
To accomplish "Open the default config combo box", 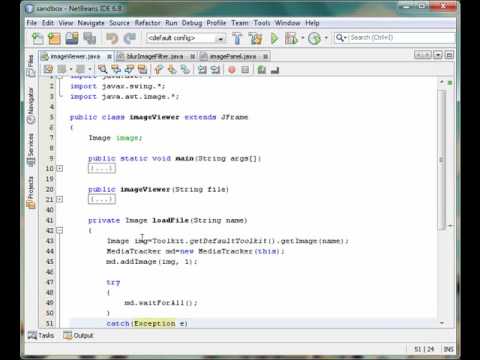I will point(185,38).
